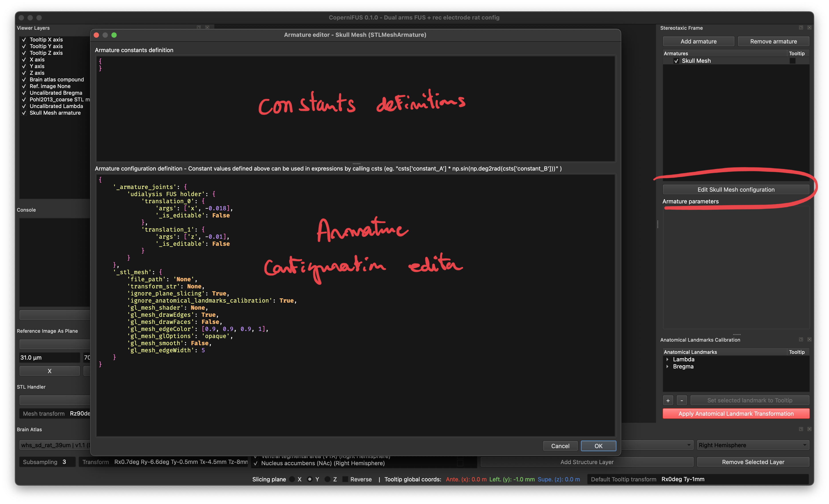Click Remove armature button
Screen dimensions: 829x504
pos(774,41)
